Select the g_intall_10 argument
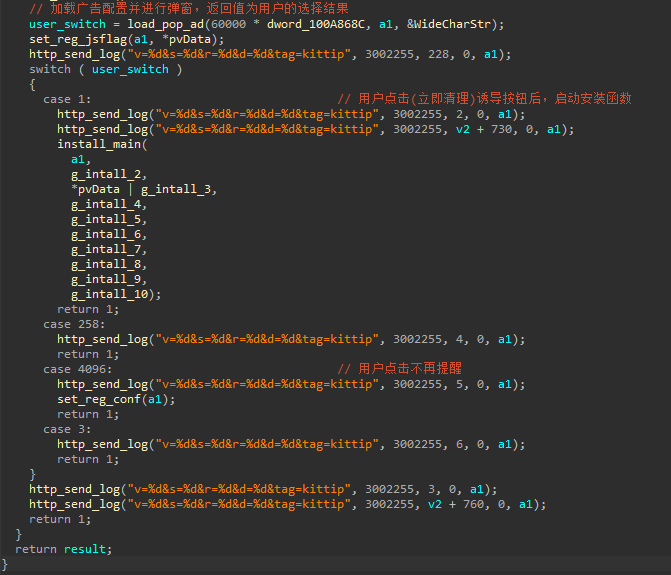 point(109,294)
